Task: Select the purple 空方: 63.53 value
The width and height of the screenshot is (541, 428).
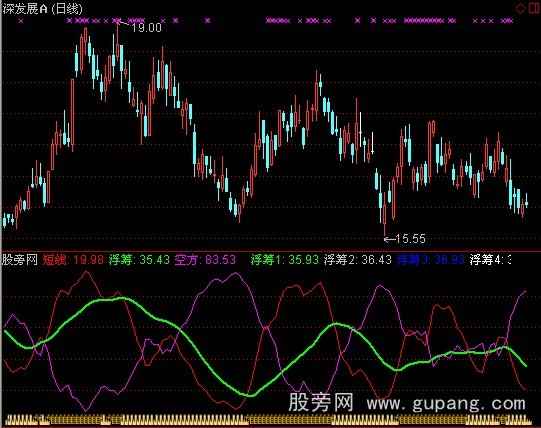Action: [205, 260]
